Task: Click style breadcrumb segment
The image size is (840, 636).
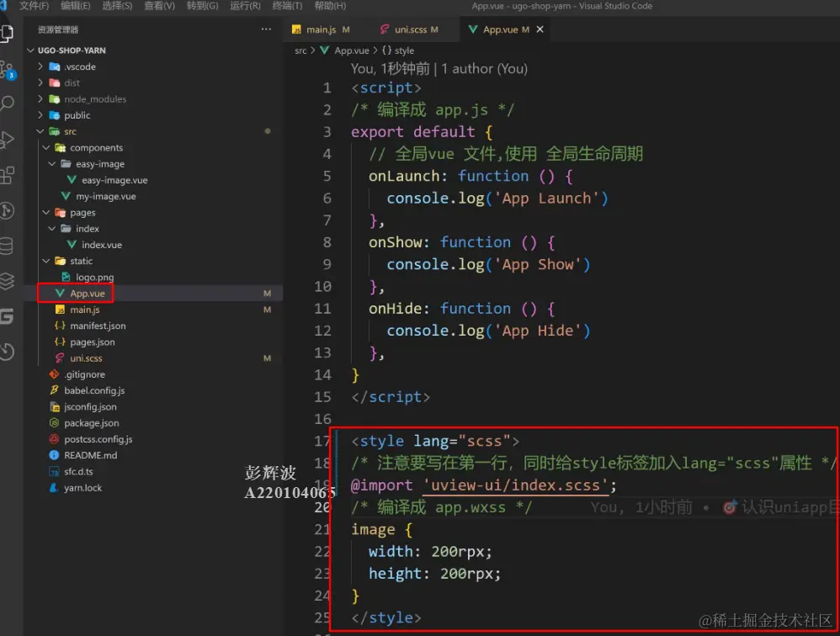Action: [398, 50]
